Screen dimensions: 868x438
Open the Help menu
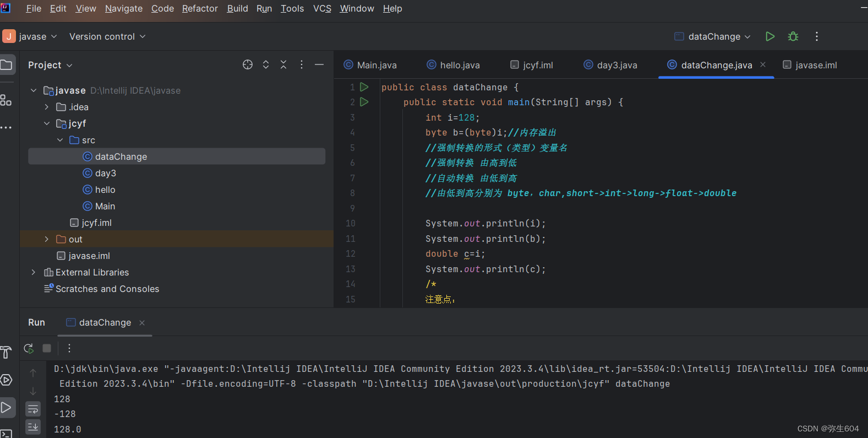coord(392,8)
